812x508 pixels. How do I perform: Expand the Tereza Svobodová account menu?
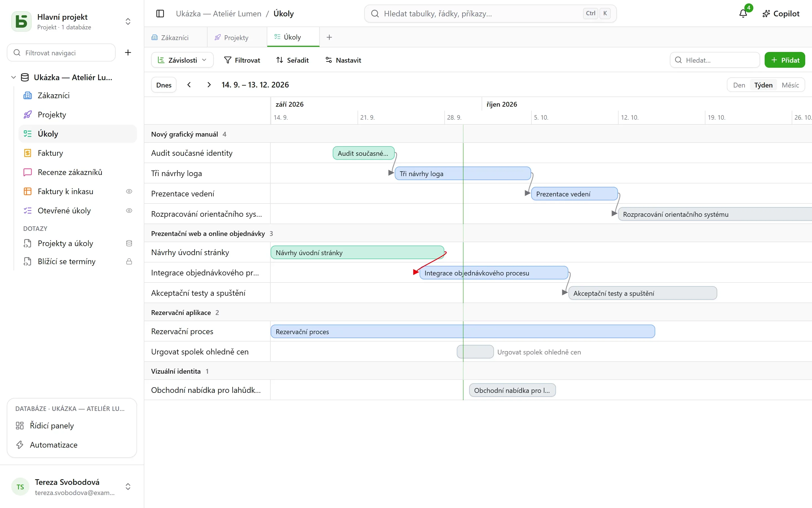(128, 487)
